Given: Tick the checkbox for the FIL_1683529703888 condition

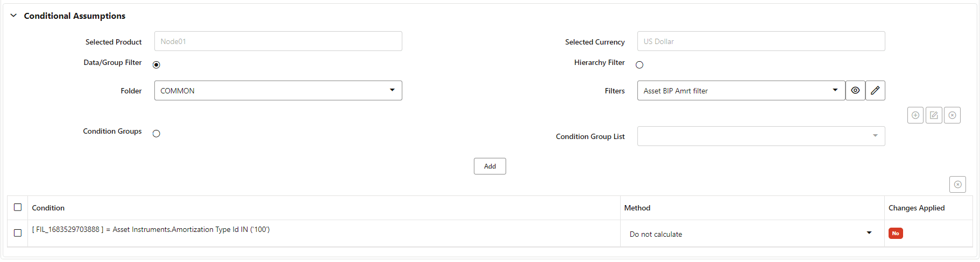Looking at the screenshot, I should tap(18, 233).
